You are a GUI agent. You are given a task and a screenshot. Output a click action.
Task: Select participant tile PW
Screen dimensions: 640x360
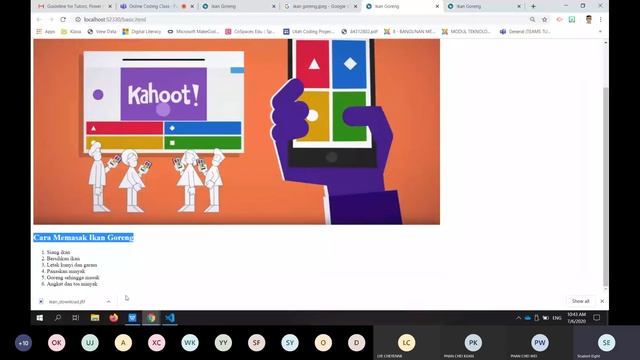pyautogui.click(x=540, y=343)
